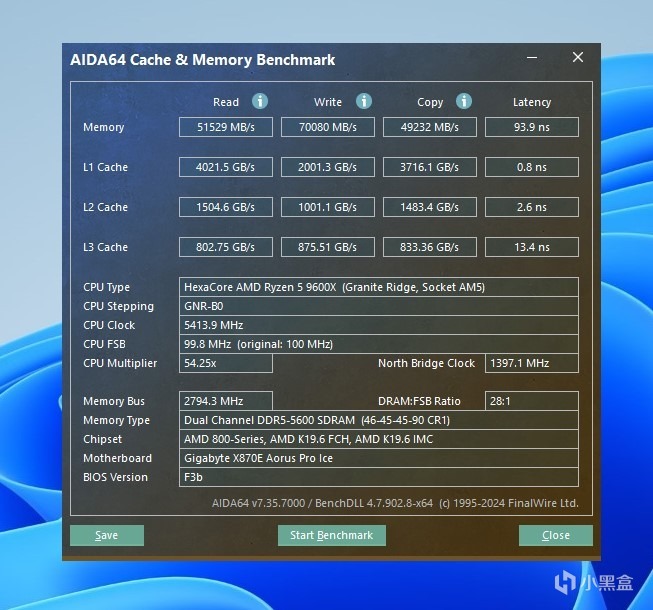This screenshot has height=610, width=653.
Task: Select Memory latency 93.9 ns
Action: click(x=532, y=127)
